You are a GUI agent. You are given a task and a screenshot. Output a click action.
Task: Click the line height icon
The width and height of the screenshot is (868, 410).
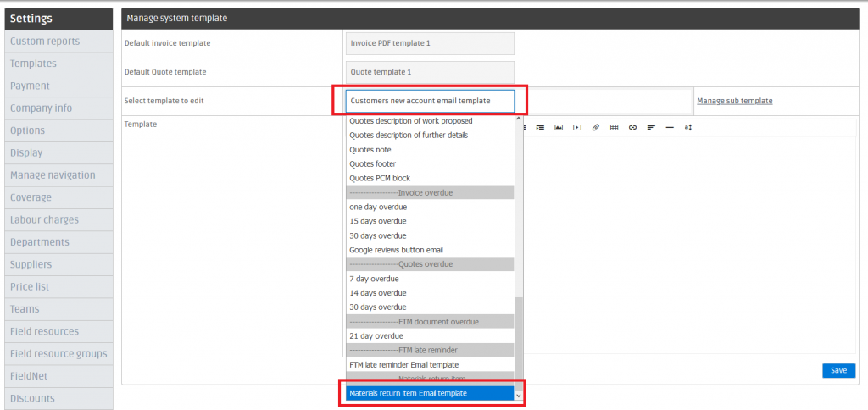[x=688, y=127]
